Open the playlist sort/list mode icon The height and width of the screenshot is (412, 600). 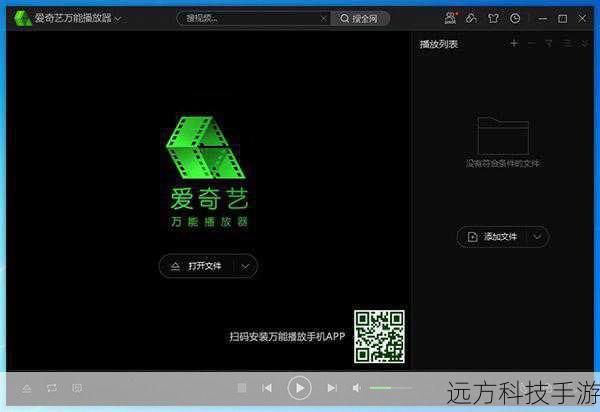567,44
